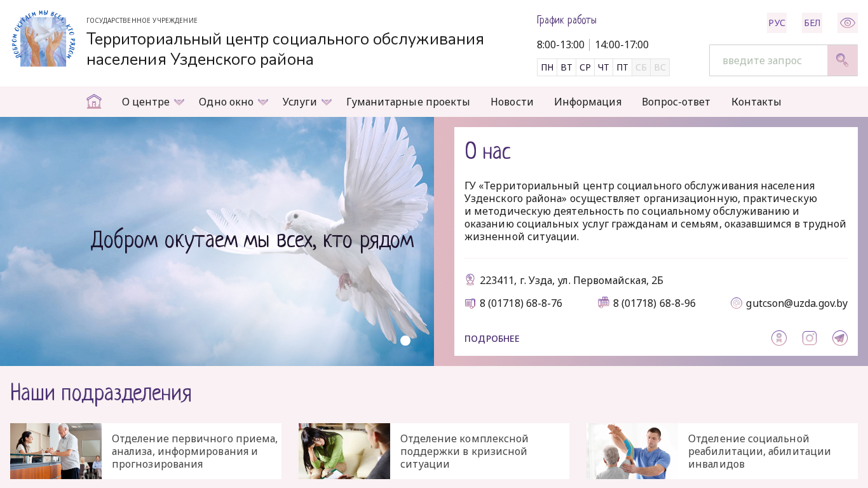Click the greyed СБ weekday cell
Screen dimensions: 868x488
[x=641, y=67]
